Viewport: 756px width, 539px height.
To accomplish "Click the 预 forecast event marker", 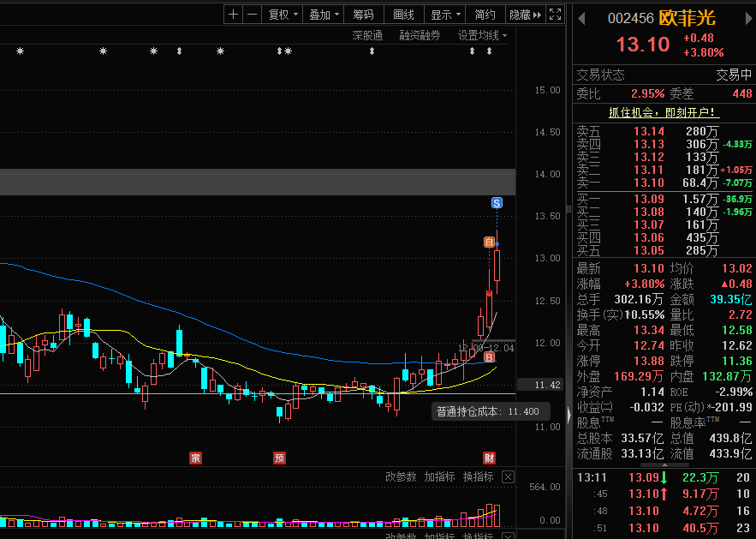I will [x=280, y=458].
